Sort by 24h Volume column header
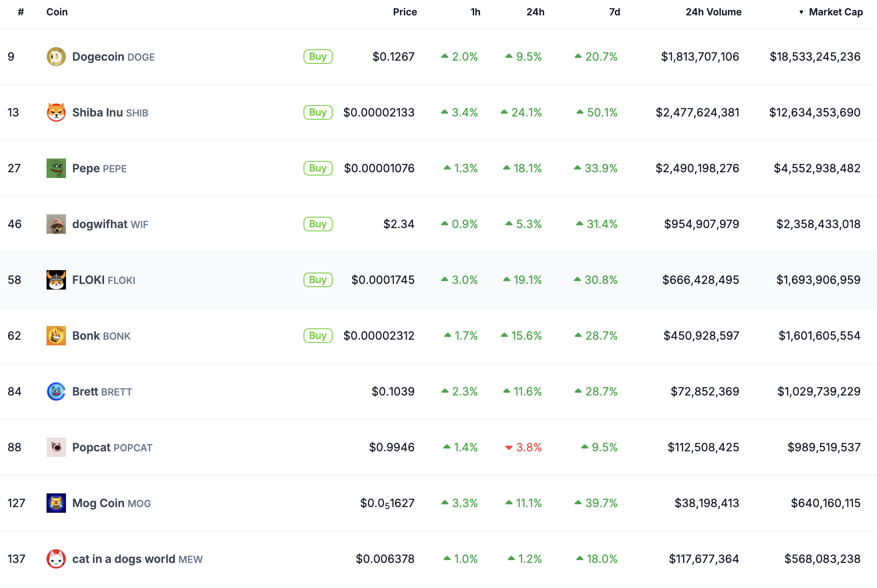 click(713, 12)
